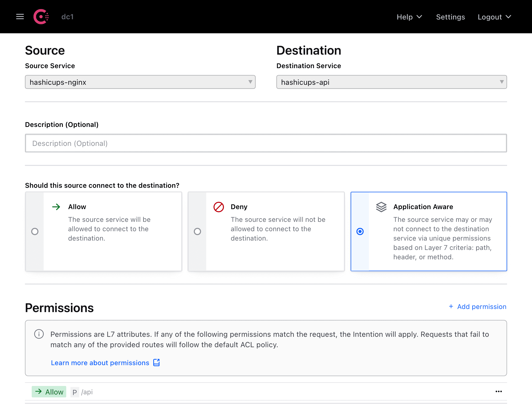532x413 pixels.
Task: Click the info icon in permissions notice
Action: coord(39,334)
